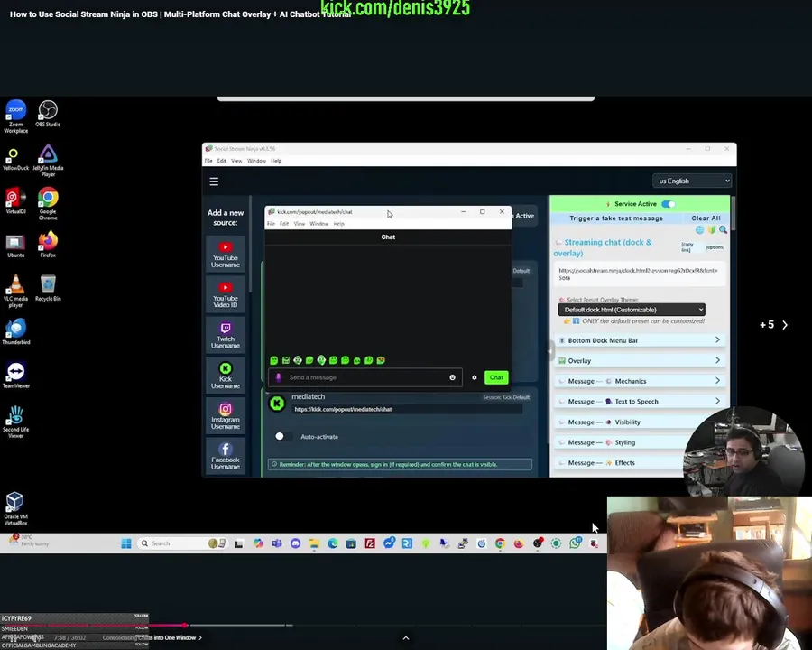Expand the Message Styling section

coord(622,442)
